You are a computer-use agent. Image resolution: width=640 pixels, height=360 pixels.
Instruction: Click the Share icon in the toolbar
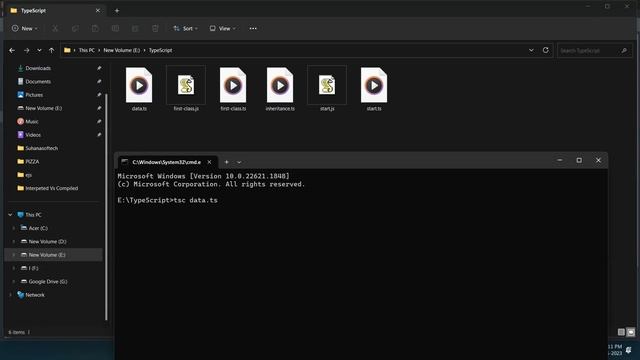135,29
